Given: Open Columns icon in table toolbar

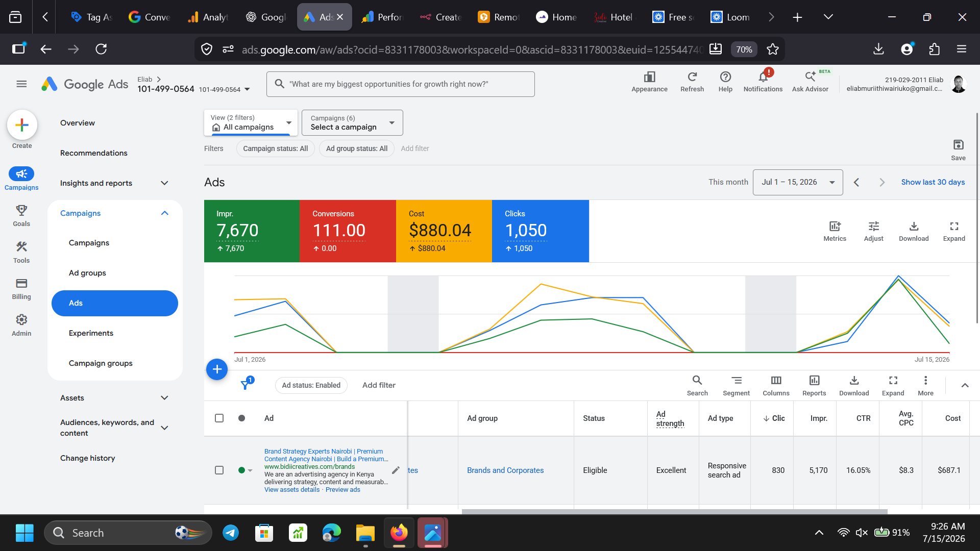Looking at the screenshot, I should [x=776, y=381].
